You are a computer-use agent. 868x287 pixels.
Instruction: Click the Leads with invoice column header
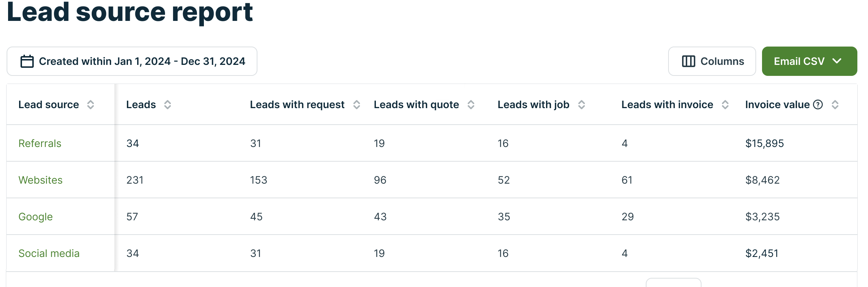[x=667, y=105]
